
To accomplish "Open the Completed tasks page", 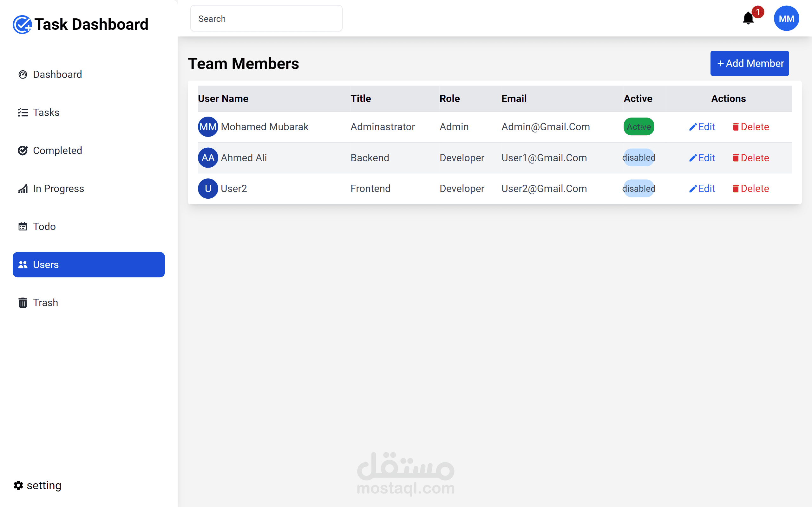I will (57, 151).
